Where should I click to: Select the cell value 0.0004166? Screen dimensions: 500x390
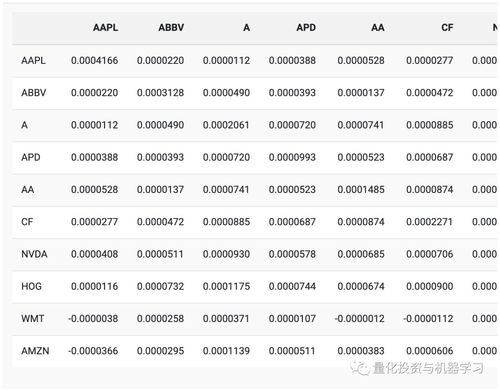point(94,61)
